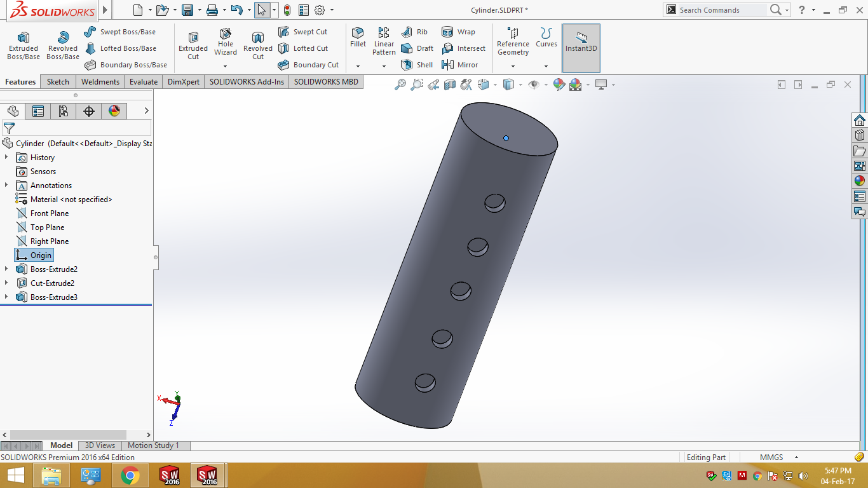The image size is (868, 488).
Task: Open the Curves tool
Action: tap(546, 37)
